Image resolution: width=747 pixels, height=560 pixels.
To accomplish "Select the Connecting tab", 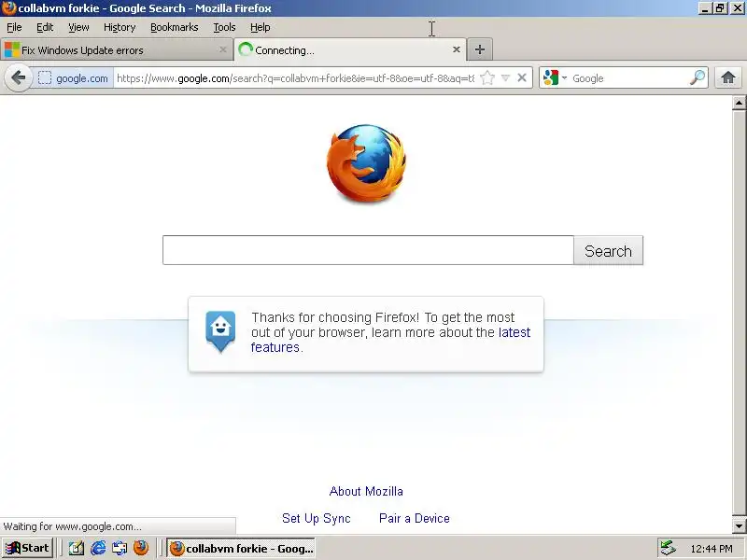I will 350,49.
